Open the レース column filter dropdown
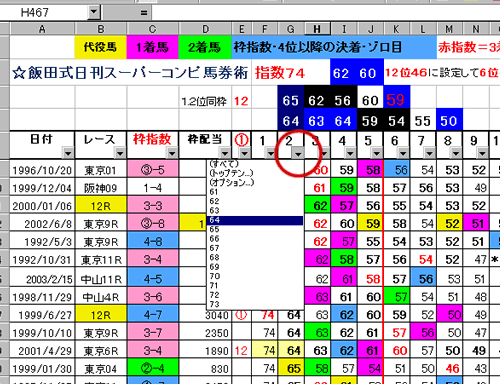 pyautogui.click(x=120, y=153)
